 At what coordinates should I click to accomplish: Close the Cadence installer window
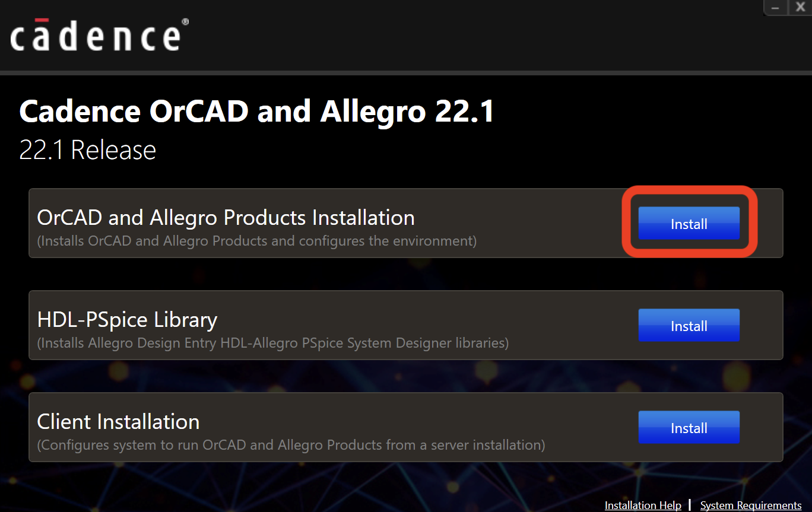800,8
